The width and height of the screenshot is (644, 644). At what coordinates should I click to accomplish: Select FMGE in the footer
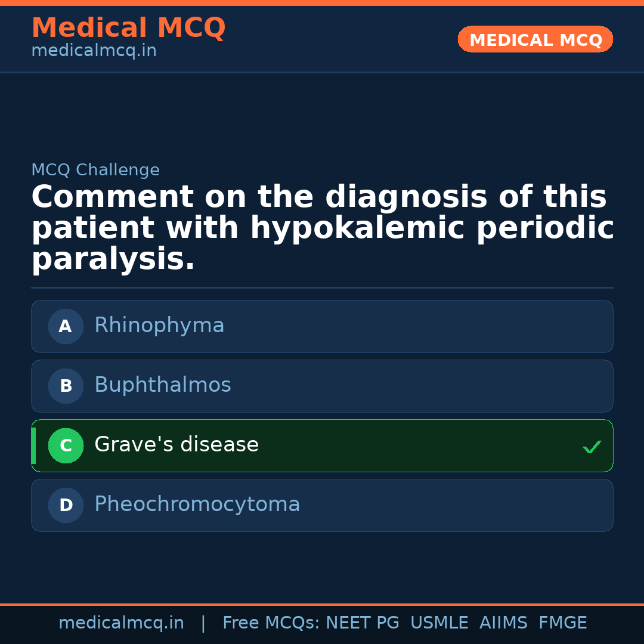(562, 623)
